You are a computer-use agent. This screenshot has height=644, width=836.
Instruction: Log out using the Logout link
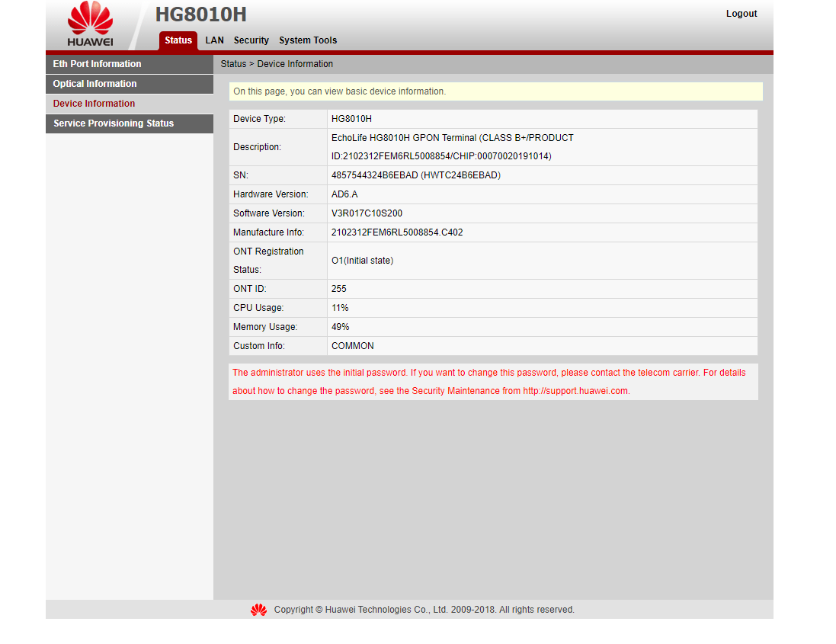tap(741, 14)
